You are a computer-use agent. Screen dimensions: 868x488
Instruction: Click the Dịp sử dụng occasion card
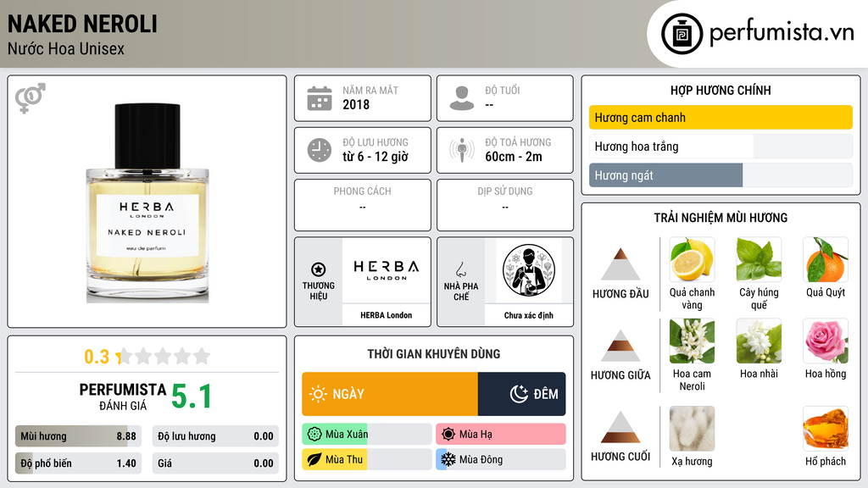(505, 205)
